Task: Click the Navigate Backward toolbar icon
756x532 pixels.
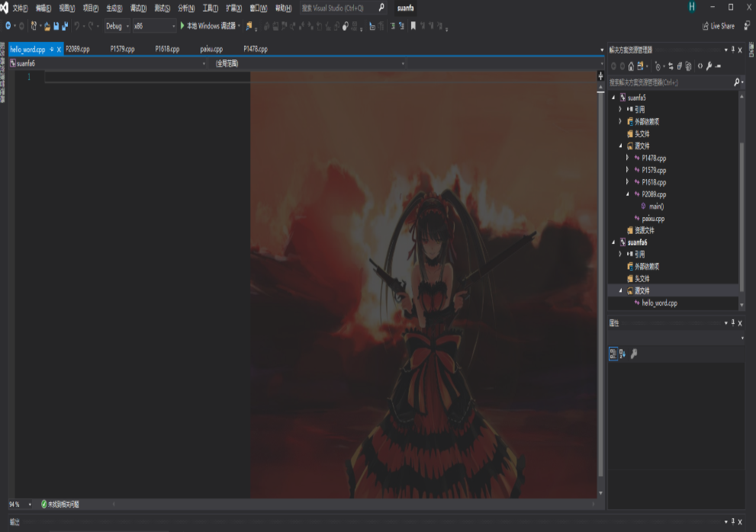Action: tap(8, 26)
